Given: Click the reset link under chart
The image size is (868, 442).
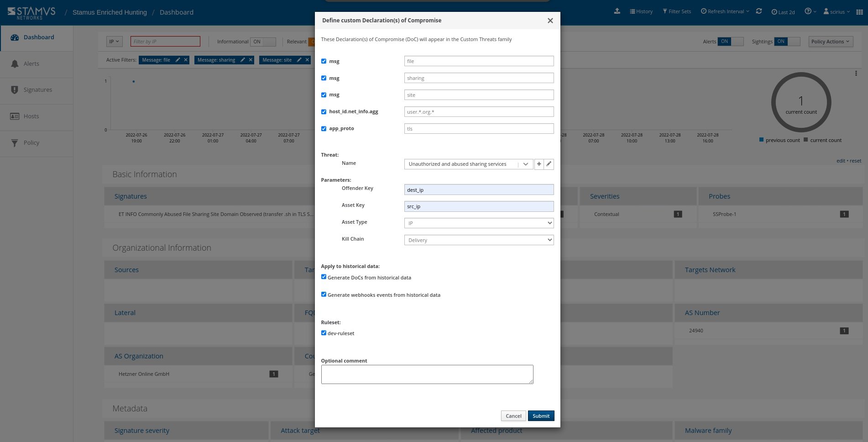Looking at the screenshot, I should click(x=855, y=161).
